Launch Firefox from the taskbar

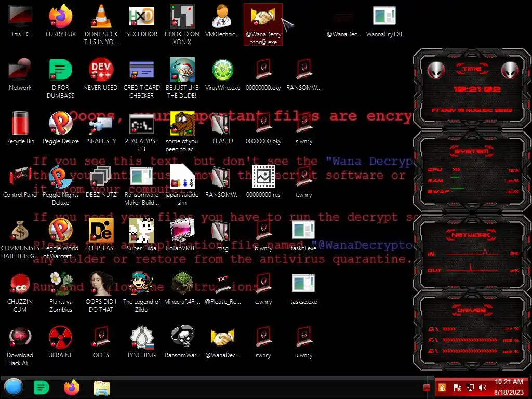(72, 388)
